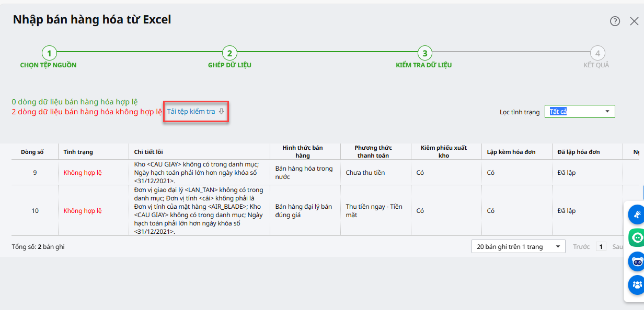The image size is (644, 310).
Task: Go to step 2 Ghép dữ liệu
Action: point(229,53)
